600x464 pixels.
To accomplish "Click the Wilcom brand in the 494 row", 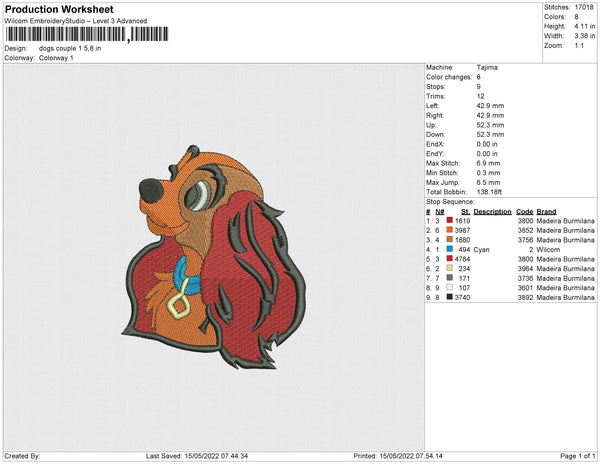I will tap(548, 249).
